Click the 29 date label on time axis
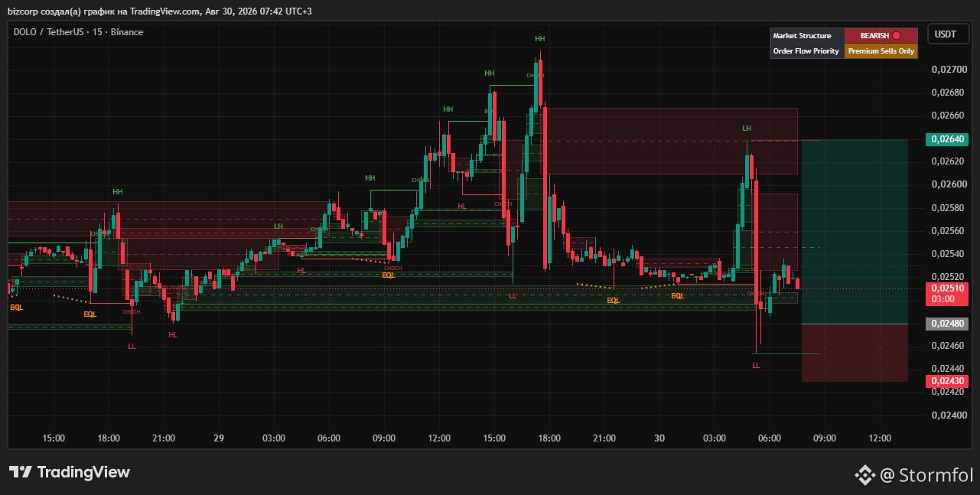The height and width of the screenshot is (495, 980). pos(219,438)
